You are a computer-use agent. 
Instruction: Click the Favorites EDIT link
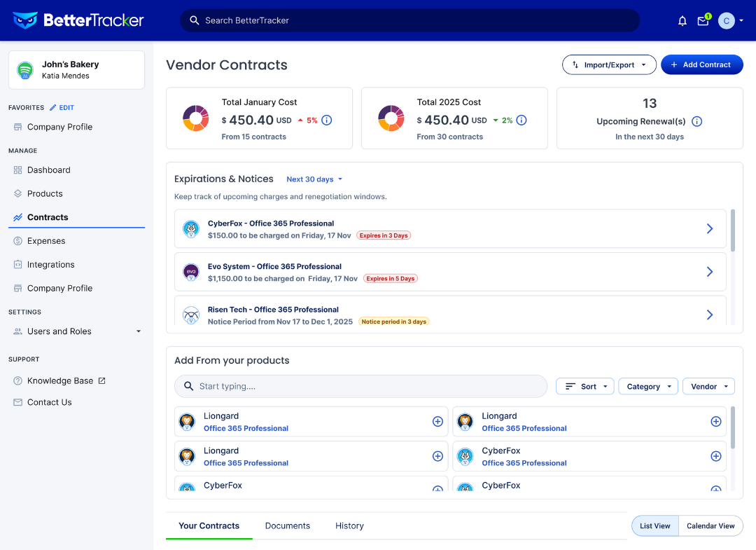[66, 108]
